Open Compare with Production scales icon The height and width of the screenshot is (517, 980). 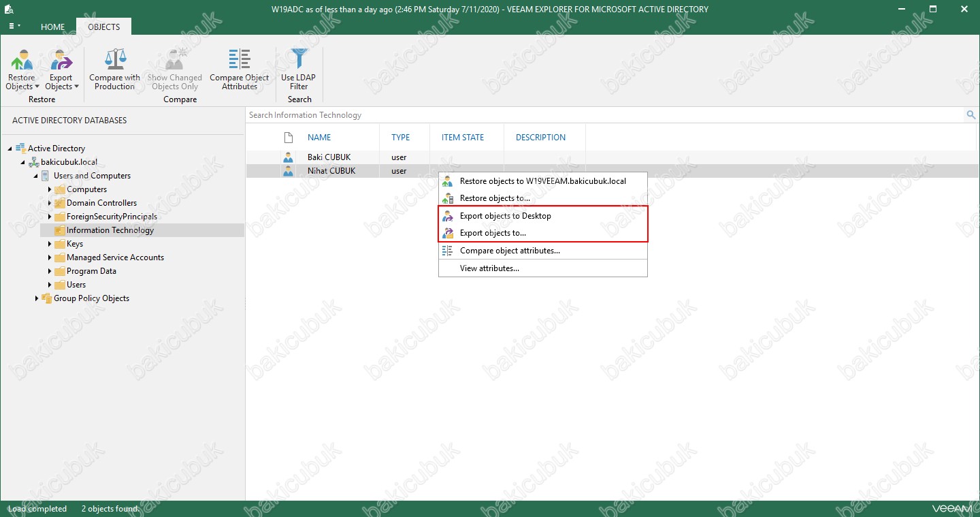pyautogui.click(x=114, y=59)
